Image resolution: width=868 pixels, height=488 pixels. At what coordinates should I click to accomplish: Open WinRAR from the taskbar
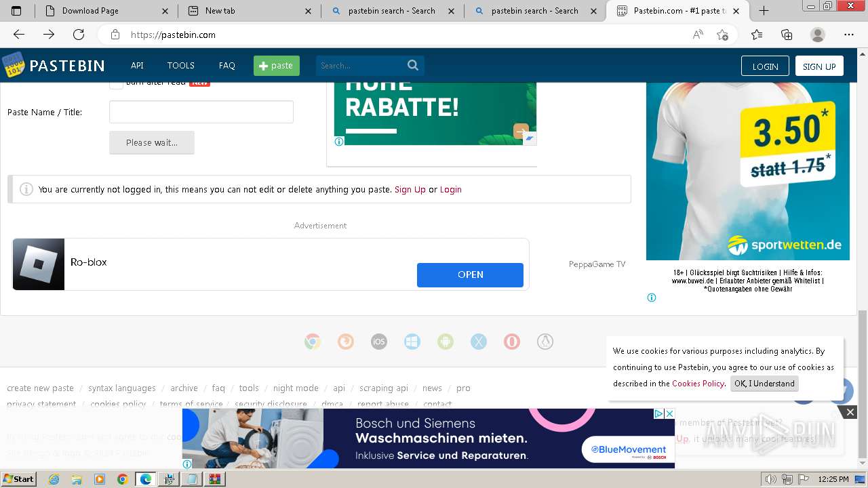[215, 479]
